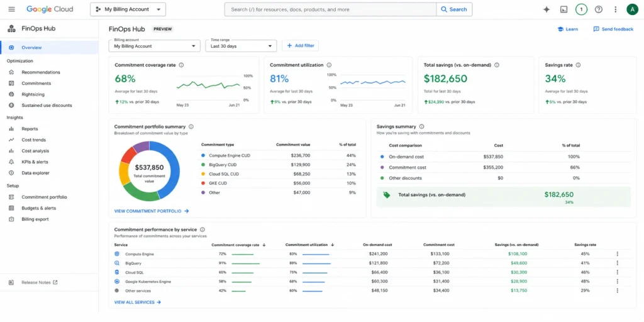Click the commitment coverage rate line chart
644x322 pixels.
click(x=208, y=85)
